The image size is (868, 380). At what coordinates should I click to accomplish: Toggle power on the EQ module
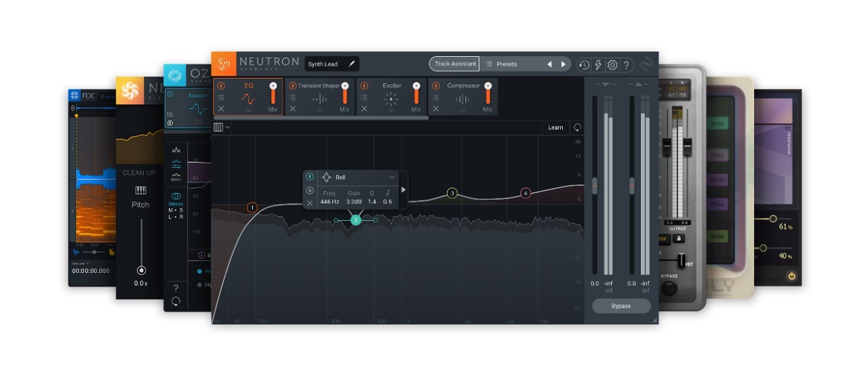(221, 86)
